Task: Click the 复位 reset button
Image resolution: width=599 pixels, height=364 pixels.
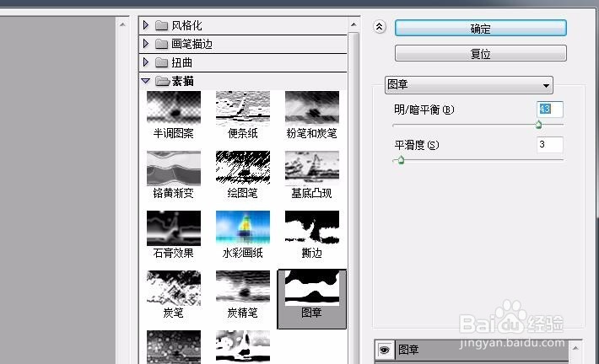Action: (481, 53)
